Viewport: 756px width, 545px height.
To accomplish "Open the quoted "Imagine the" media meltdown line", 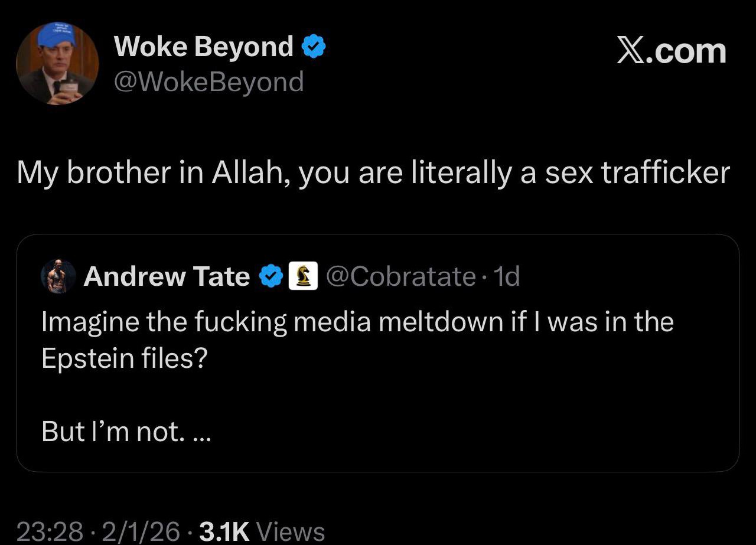I will [357, 322].
